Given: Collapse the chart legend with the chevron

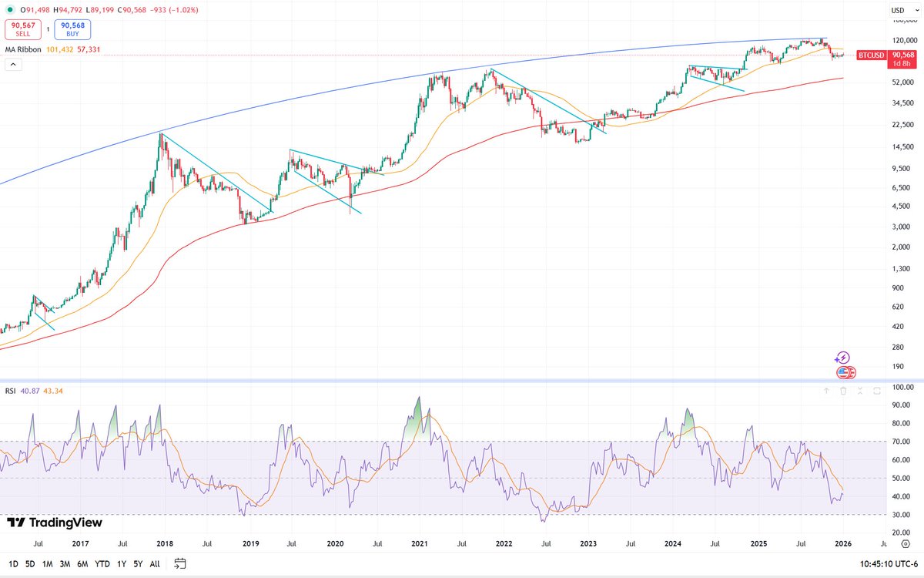Looking at the screenshot, I should pos(12,64).
